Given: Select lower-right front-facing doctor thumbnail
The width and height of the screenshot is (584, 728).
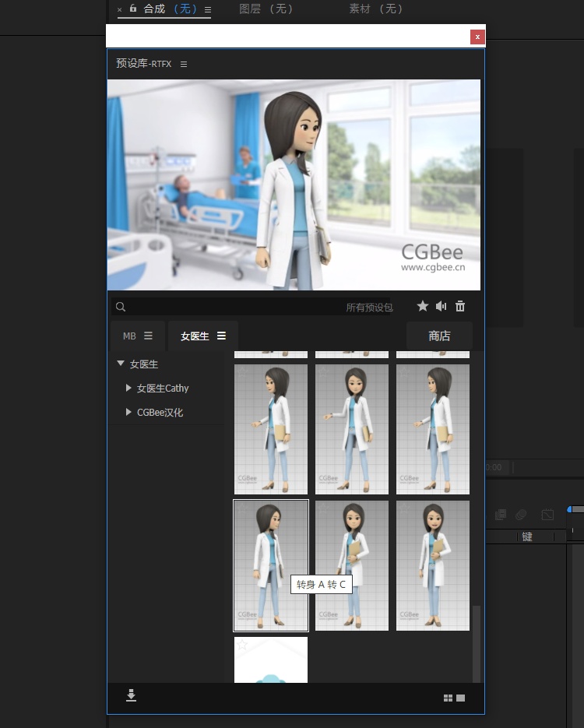Looking at the screenshot, I should (x=433, y=565).
